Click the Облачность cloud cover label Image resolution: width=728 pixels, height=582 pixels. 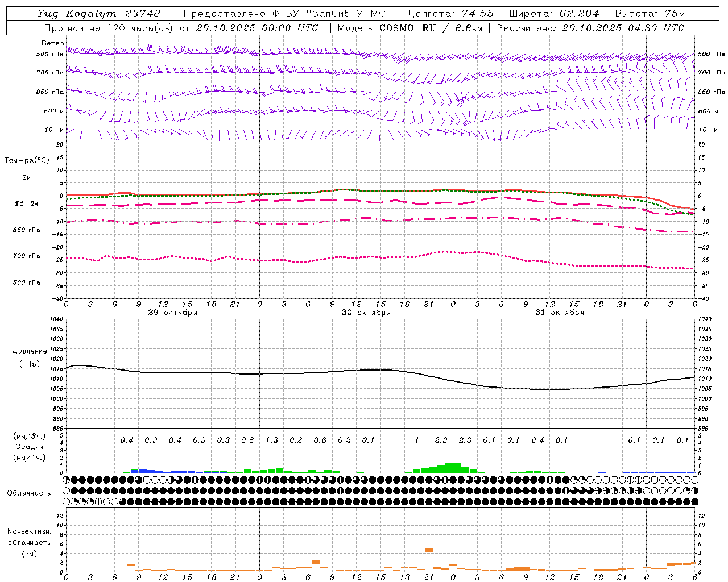pyautogui.click(x=29, y=493)
